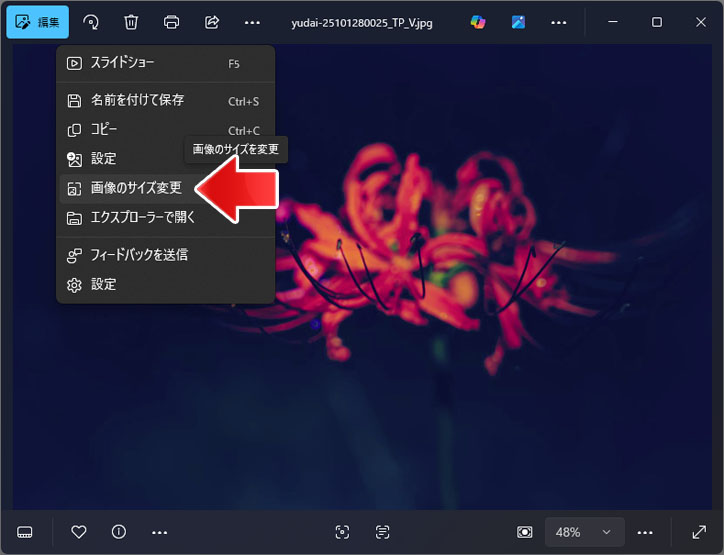Click the 編集 (Edit) button

(37, 22)
